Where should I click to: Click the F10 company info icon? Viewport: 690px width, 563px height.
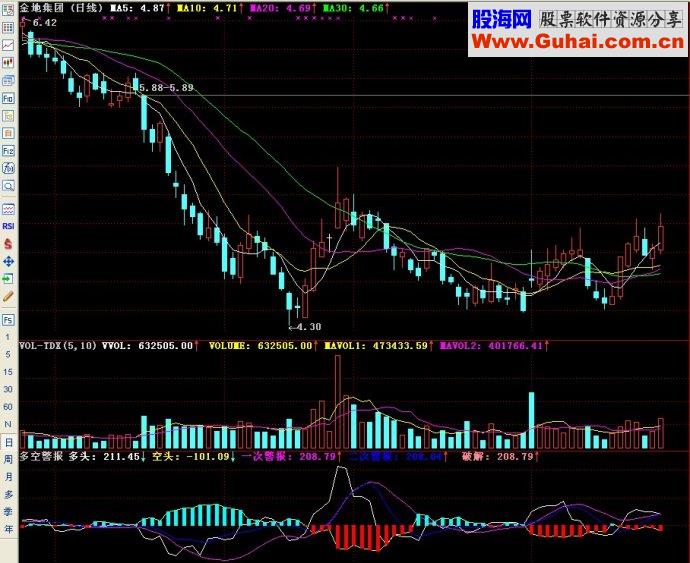click(x=8, y=98)
